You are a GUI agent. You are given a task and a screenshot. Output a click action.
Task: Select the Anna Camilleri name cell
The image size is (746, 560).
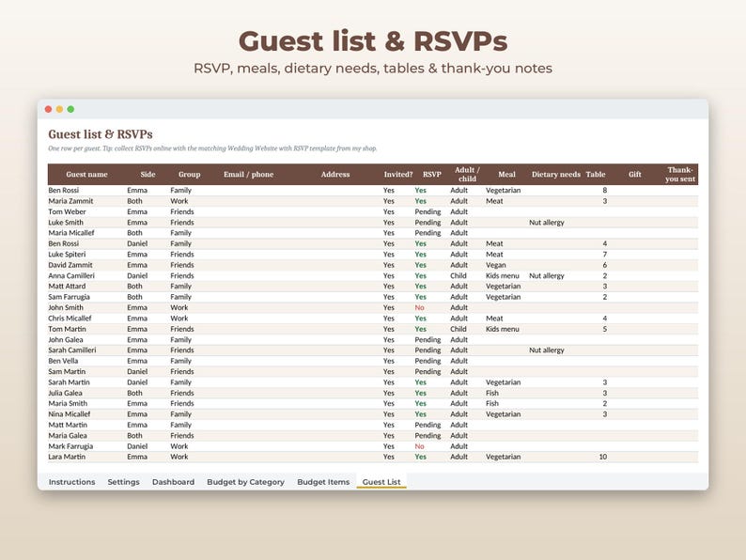(70, 275)
